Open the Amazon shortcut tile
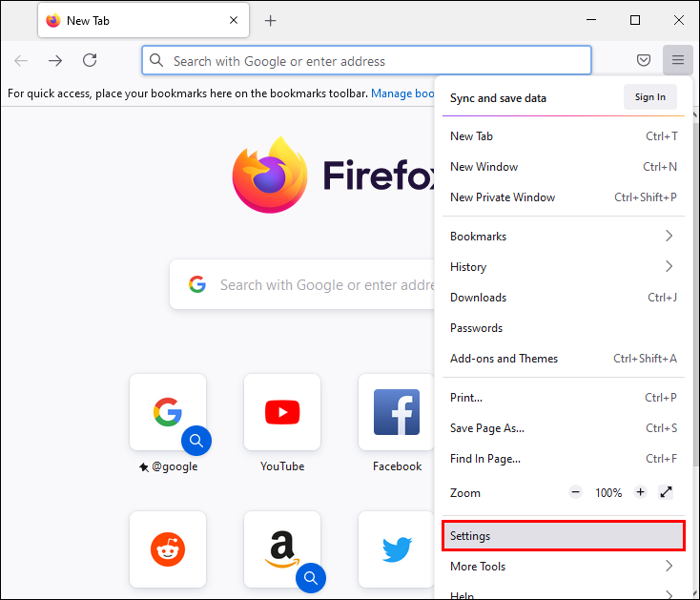The height and width of the screenshot is (600, 700). 282,549
